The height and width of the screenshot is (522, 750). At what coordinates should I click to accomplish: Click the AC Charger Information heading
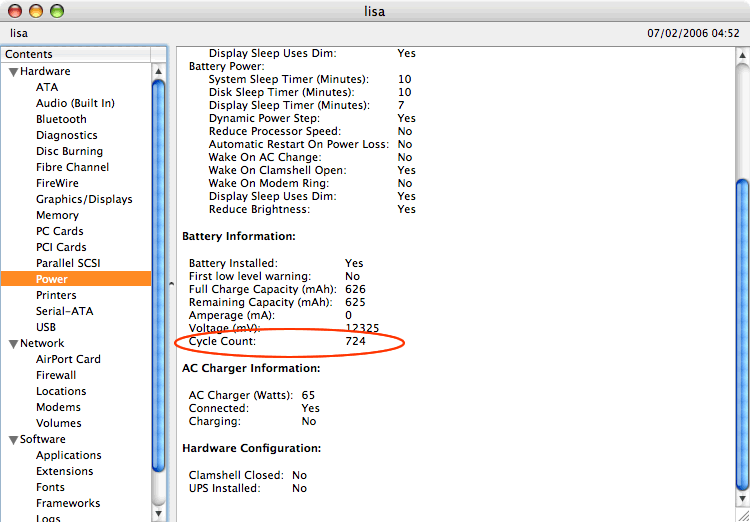coord(251,368)
